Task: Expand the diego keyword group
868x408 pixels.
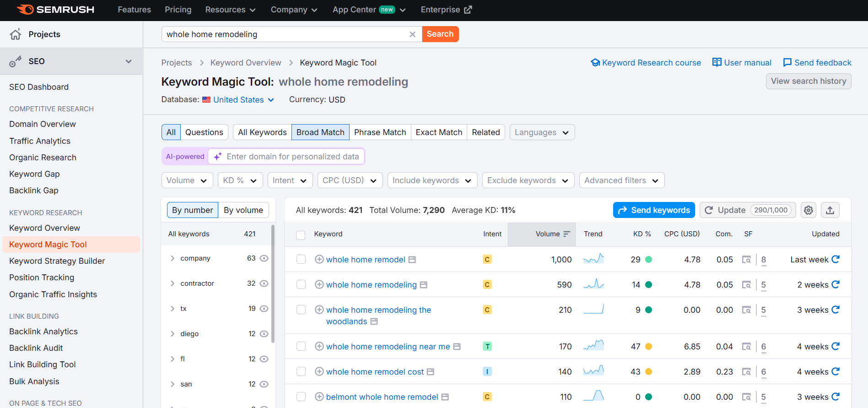Action: [x=173, y=334]
